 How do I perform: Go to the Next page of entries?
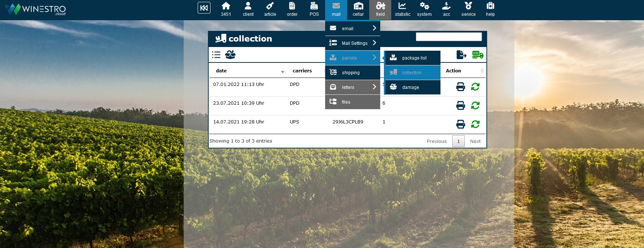pyautogui.click(x=475, y=141)
